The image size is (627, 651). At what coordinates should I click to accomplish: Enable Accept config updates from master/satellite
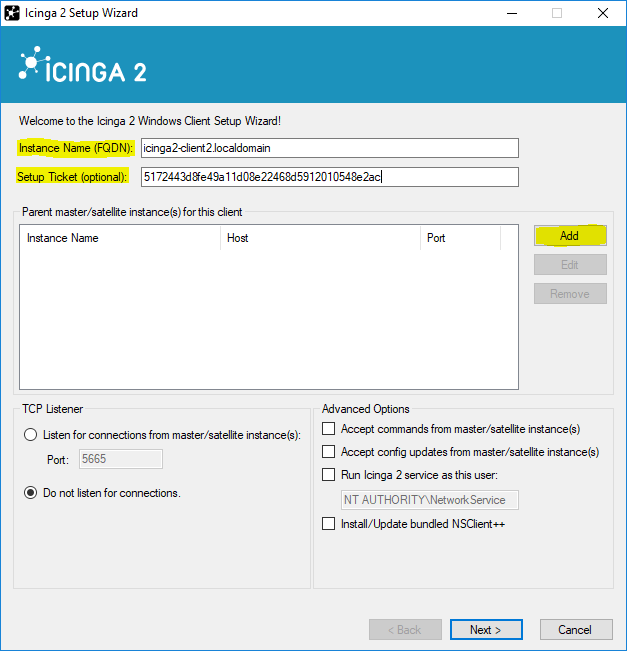(x=328, y=451)
